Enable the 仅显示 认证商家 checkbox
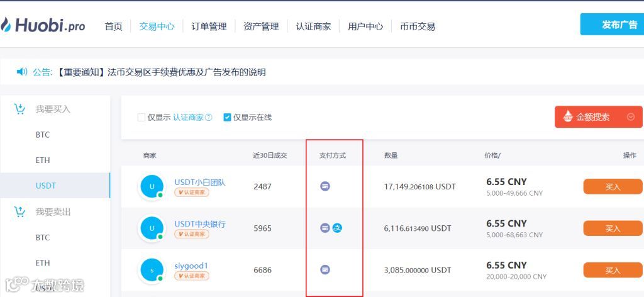 (142, 118)
